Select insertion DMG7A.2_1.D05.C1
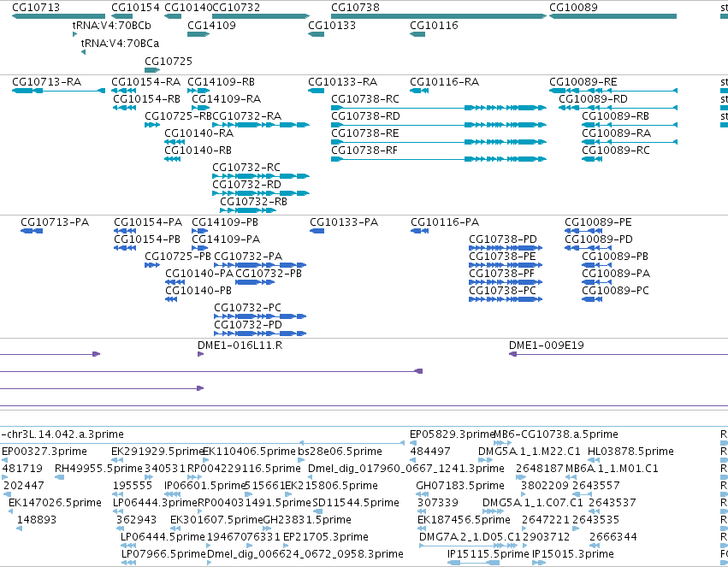The width and height of the screenshot is (728, 567). point(470,537)
